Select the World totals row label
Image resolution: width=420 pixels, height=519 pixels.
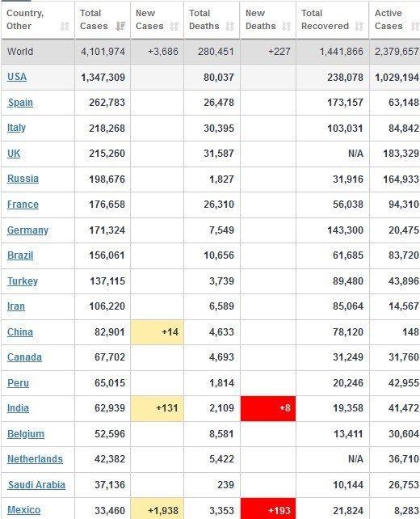(20, 52)
